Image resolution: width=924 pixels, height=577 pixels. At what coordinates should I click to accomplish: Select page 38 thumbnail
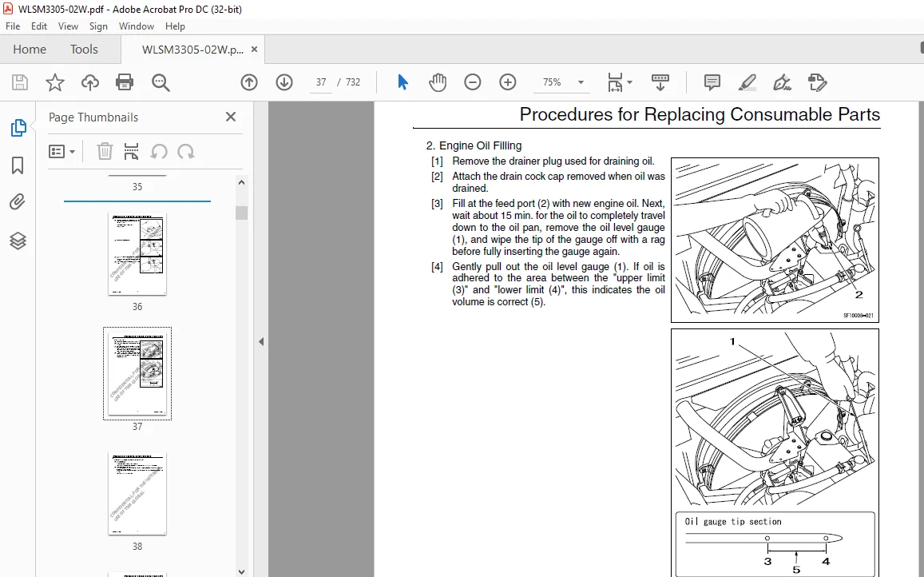pyautogui.click(x=137, y=494)
